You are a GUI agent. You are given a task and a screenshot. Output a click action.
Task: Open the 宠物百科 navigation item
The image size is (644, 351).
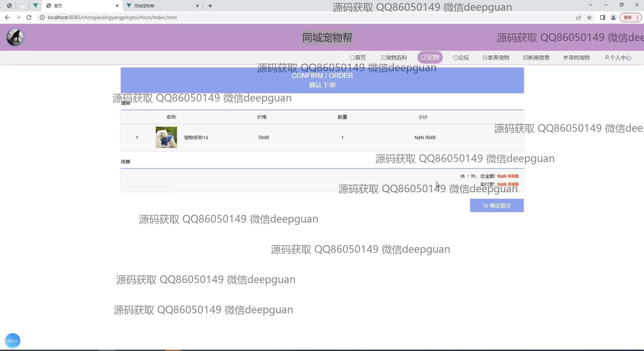click(x=394, y=57)
